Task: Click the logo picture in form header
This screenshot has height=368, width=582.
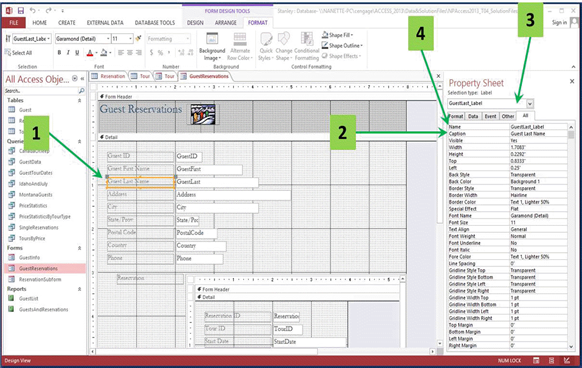Action: (203, 114)
